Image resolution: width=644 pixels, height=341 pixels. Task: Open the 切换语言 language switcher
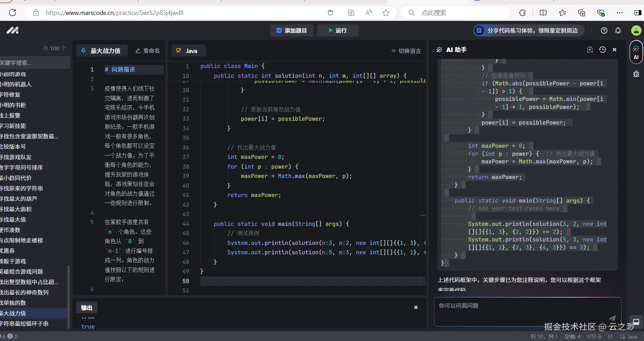tap(406, 51)
